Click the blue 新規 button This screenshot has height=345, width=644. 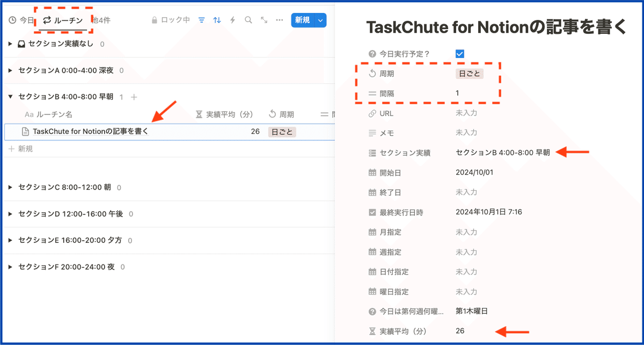click(303, 20)
